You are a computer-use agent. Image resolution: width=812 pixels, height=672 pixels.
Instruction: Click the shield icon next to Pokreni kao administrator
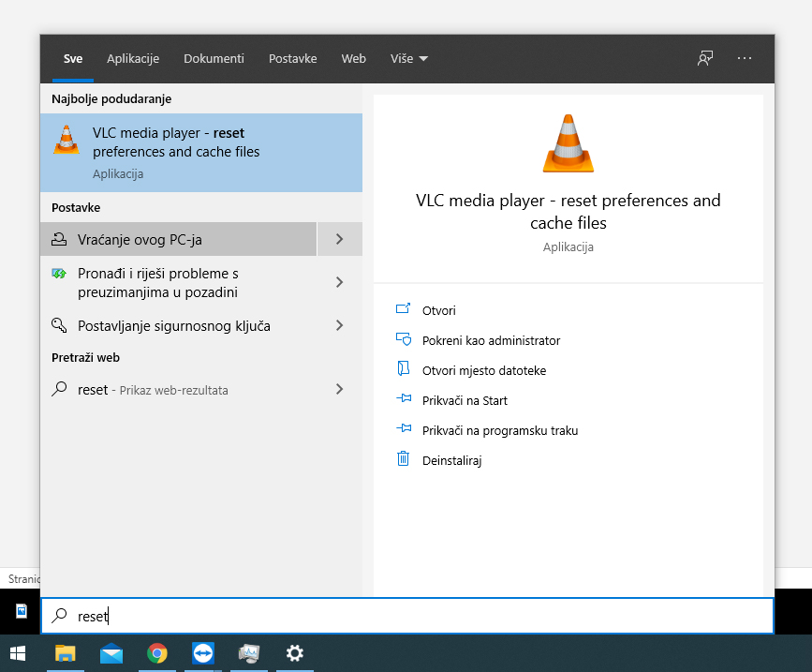click(x=403, y=339)
